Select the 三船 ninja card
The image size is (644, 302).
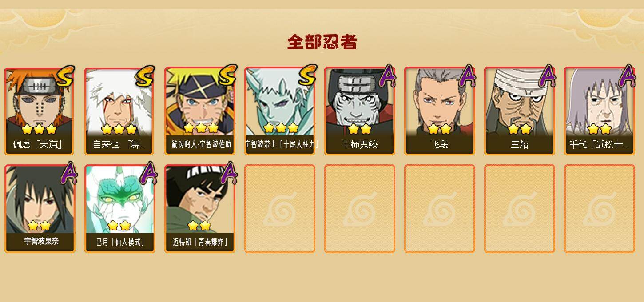point(520,111)
